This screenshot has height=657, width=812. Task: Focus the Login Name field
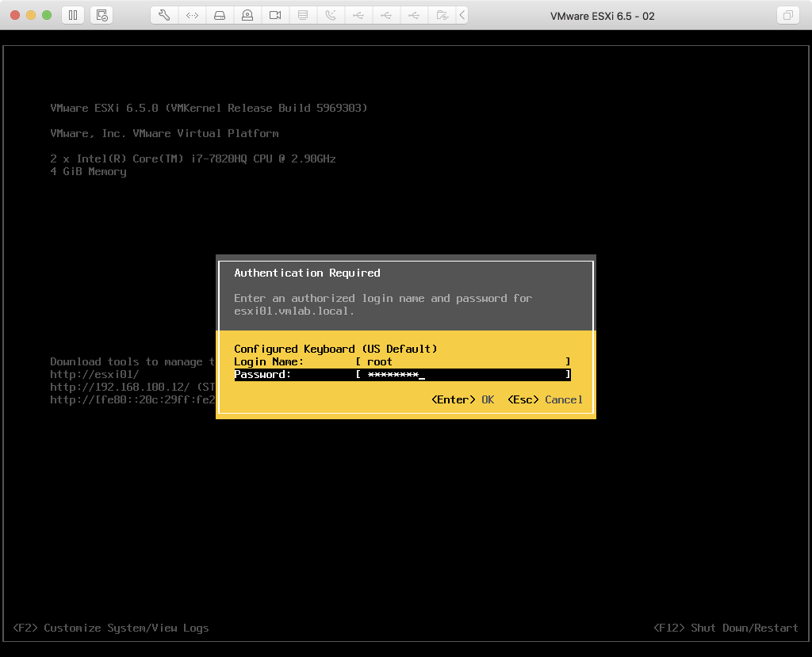pyautogui.click(x=463, y=361)
